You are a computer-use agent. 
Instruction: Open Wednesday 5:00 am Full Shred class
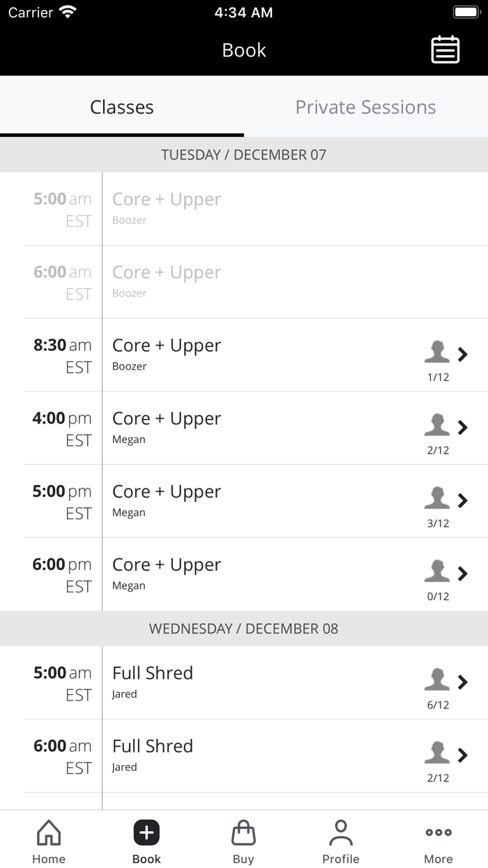pyautogui.click(x=153, y=673)
